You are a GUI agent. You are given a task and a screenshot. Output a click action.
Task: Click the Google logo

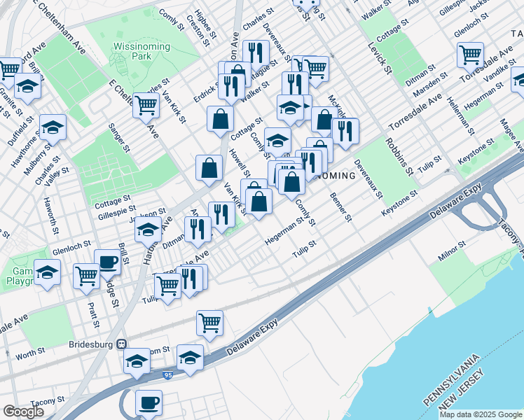click(23, 412)
